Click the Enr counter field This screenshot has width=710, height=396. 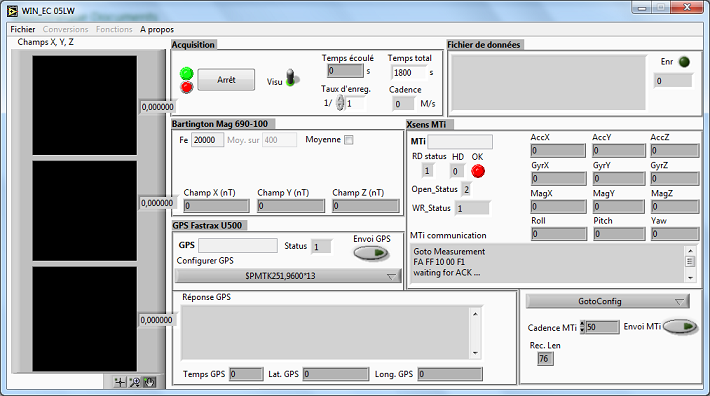[x=673, y=81]
